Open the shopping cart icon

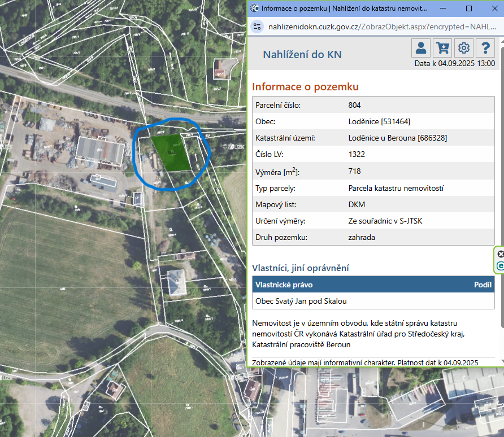tap(442, 48)
